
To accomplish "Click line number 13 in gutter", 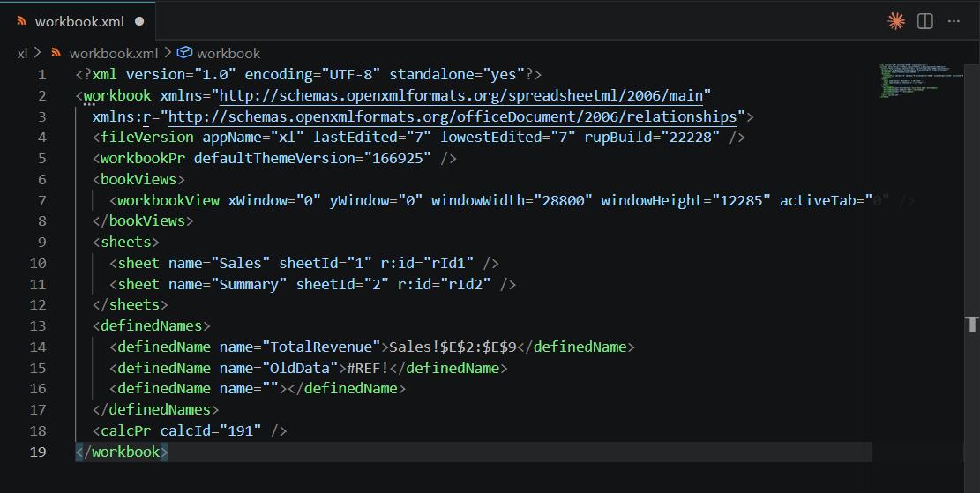I will click(38, 325).
